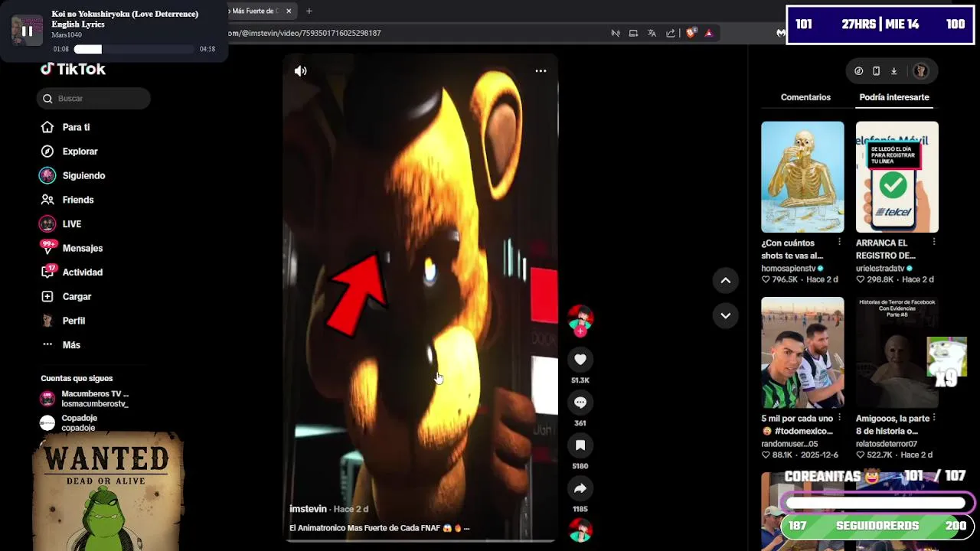Click the TikTok coins icon in the top-right pill
Screen dimensions: 980x551
858,71
